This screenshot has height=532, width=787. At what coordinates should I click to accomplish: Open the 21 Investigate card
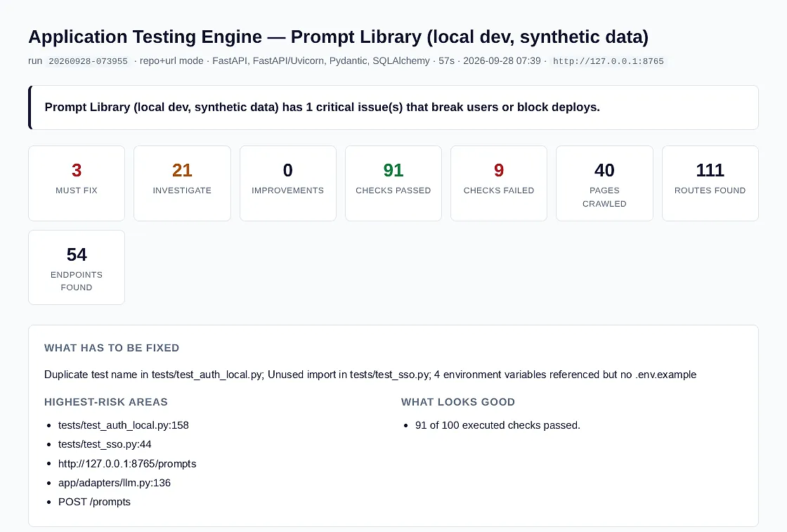(x=182, y=183)
